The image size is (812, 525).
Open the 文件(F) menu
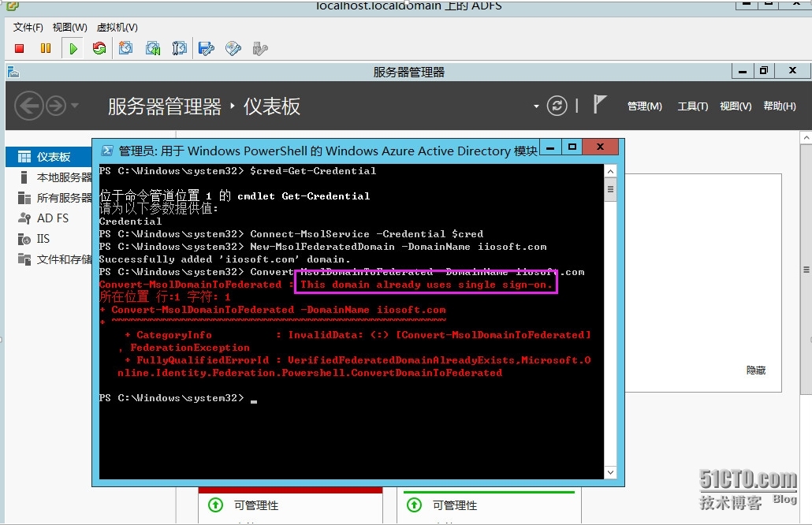point(28,28)
